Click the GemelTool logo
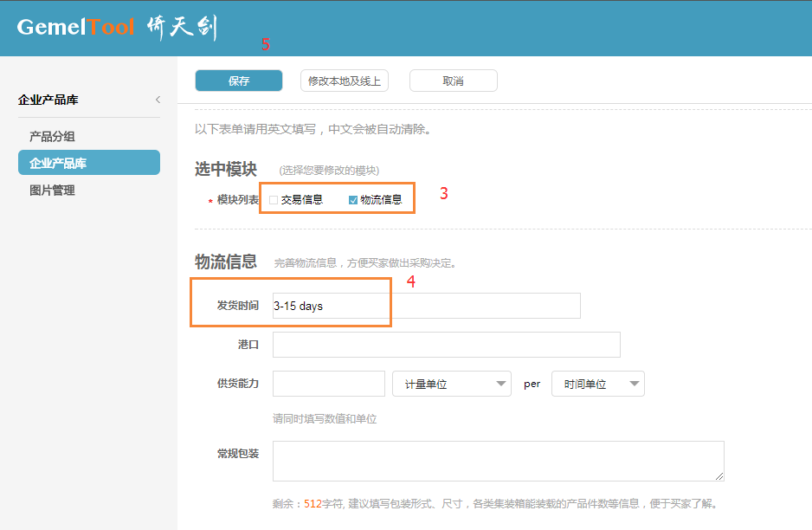 coord(75,27)
